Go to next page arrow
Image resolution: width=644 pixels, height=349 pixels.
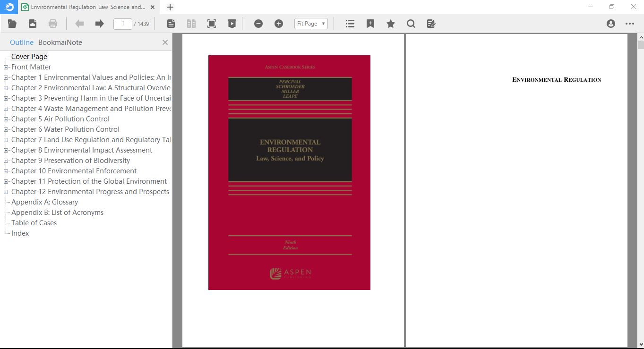pyautogui.click(x=99, y=24)
